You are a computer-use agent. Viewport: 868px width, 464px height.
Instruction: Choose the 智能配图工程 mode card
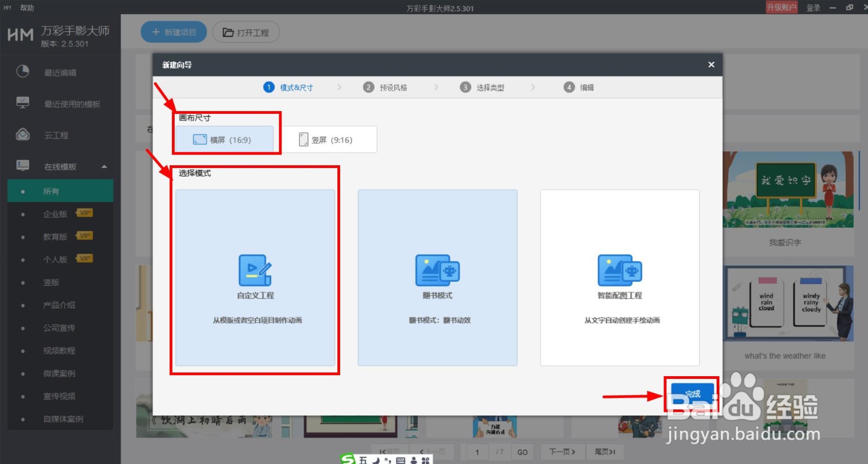tap(620, 278)
